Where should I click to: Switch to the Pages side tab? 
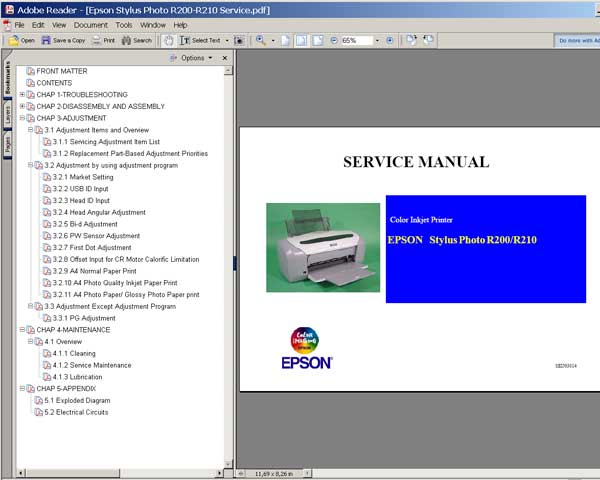coord(8,145)
